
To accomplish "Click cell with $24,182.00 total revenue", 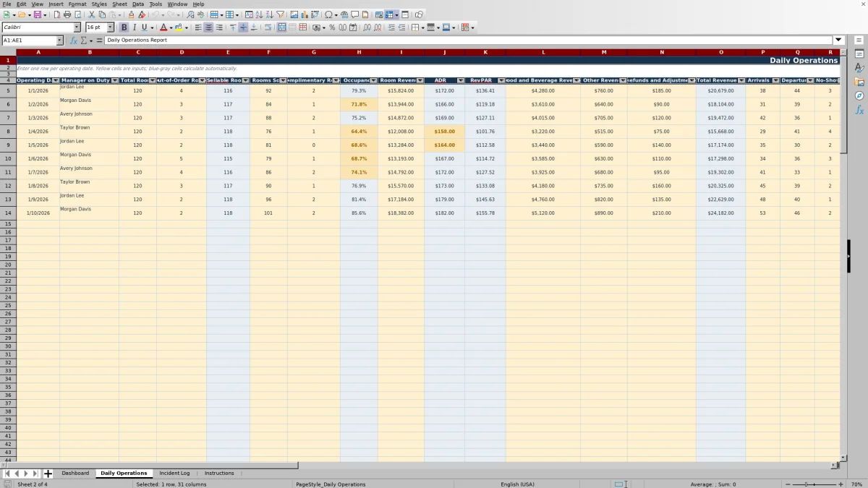I will click(720, 213).
